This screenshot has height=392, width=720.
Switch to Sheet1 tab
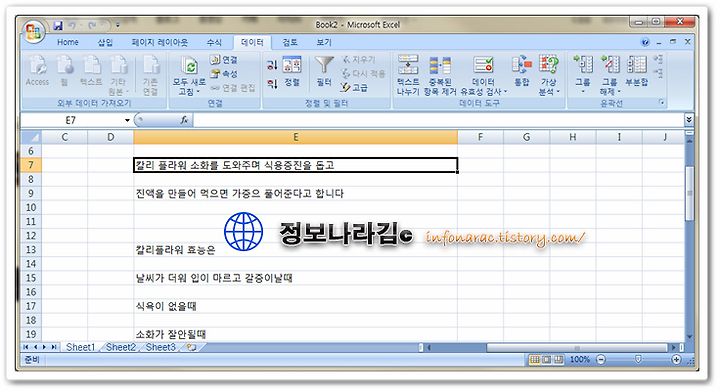click(80, 347)
